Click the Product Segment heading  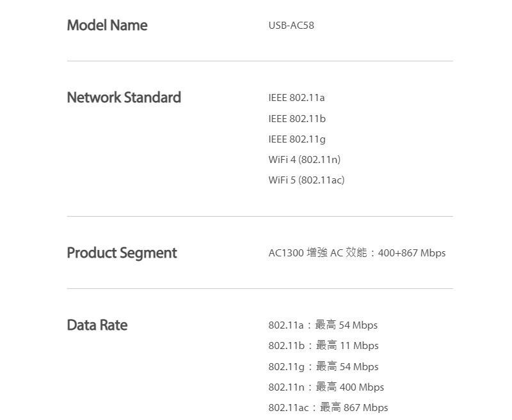(x=122, y=253)
